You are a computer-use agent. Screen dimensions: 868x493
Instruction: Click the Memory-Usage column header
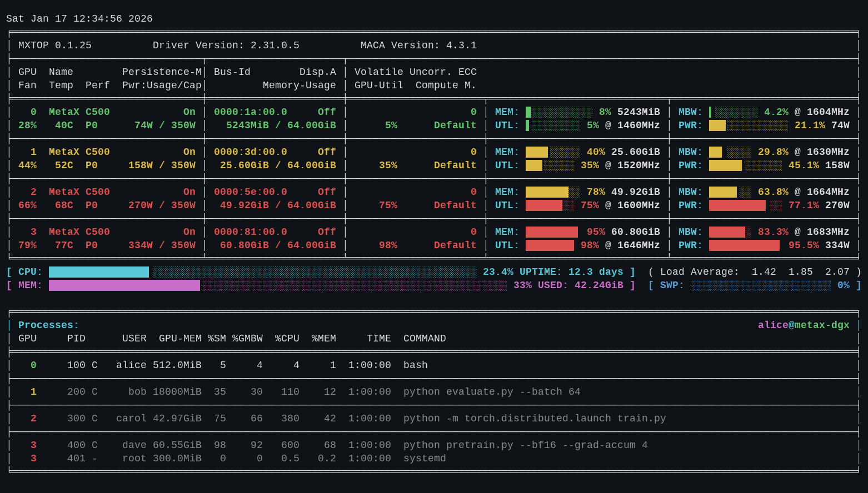300,85
